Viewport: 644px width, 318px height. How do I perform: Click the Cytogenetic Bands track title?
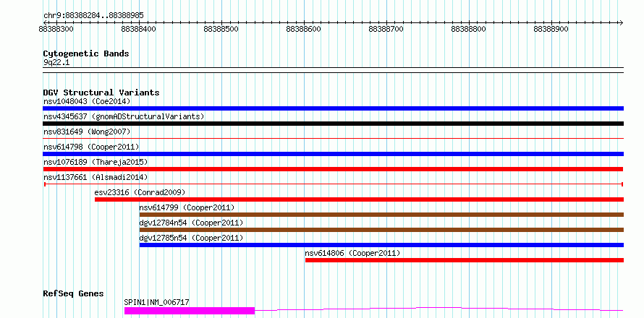[86, 53]
